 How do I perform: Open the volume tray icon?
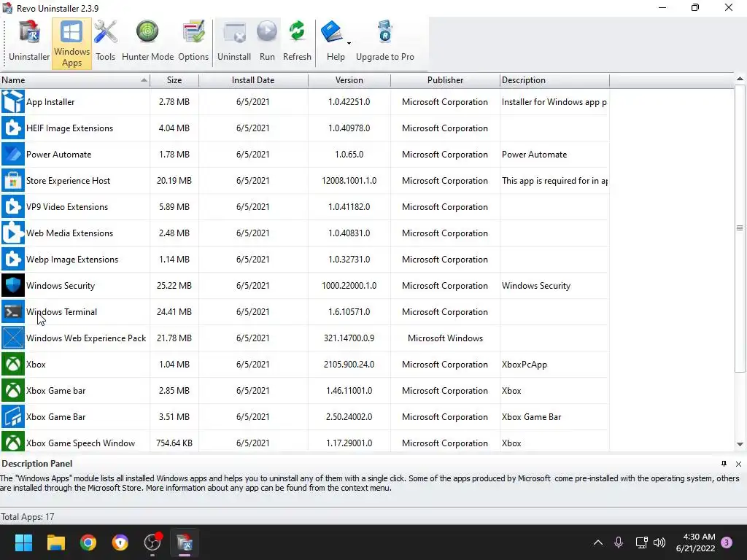pyautogui.click(x=659, y=542)
